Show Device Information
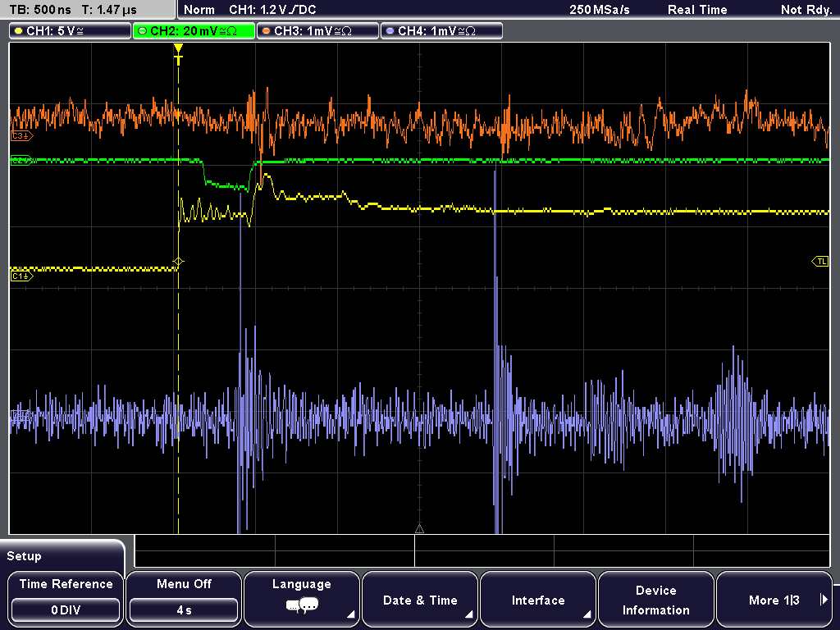 point(655,599)
